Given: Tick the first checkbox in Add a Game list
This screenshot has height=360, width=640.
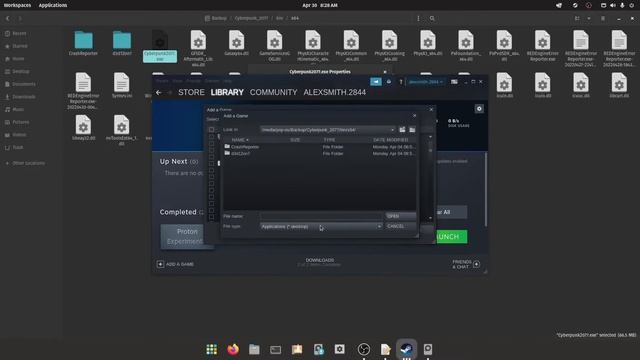Looking at the screenshot, I should pyautogui.click(x=211, y=130).
